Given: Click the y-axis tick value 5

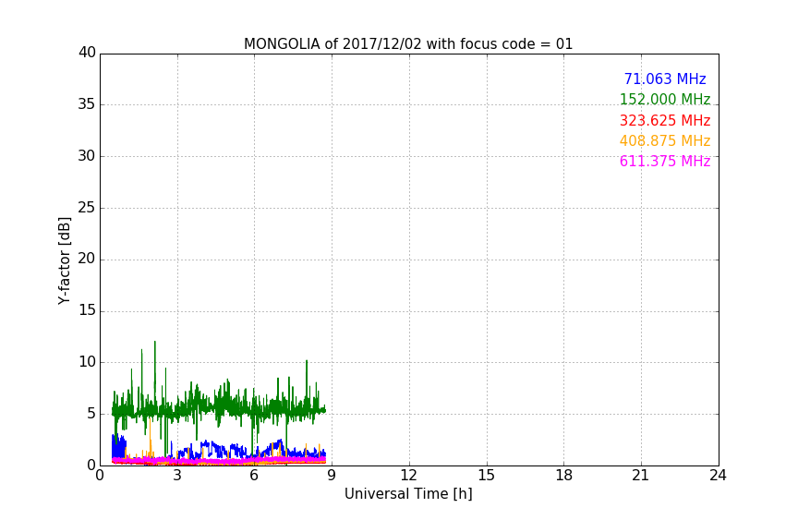Looking at the screenshot, I should coord(91,414).
